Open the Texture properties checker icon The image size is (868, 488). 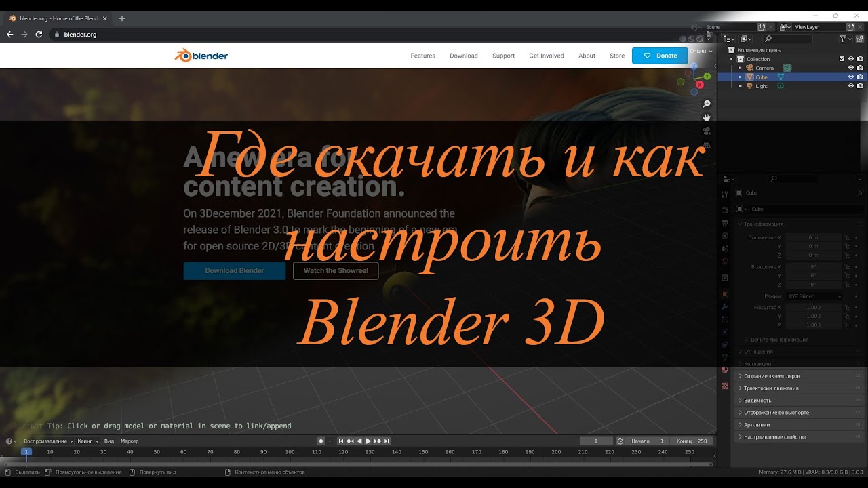(x=724, y=386)
